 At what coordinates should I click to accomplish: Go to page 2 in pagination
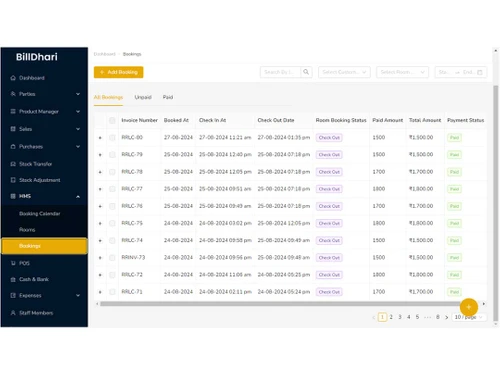pyautogui.click(x=391, y=317)
